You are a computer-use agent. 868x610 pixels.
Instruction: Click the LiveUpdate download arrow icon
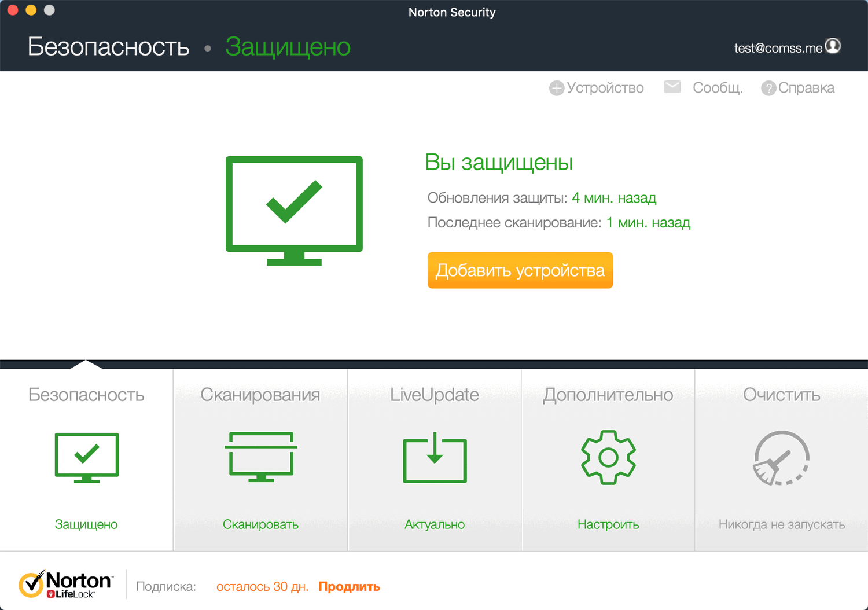[435, 457]
